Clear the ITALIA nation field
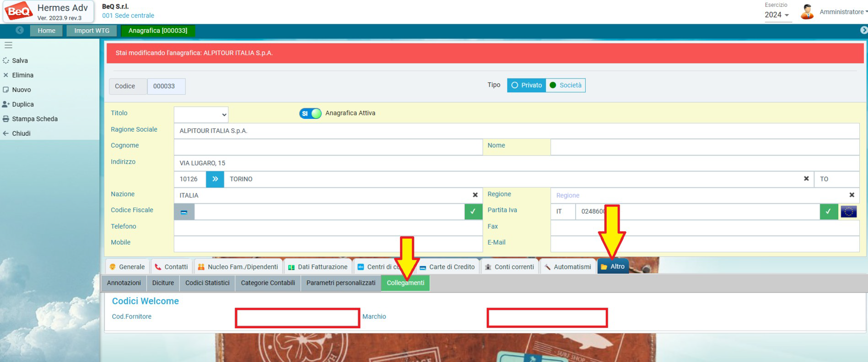 pos(475,195)
